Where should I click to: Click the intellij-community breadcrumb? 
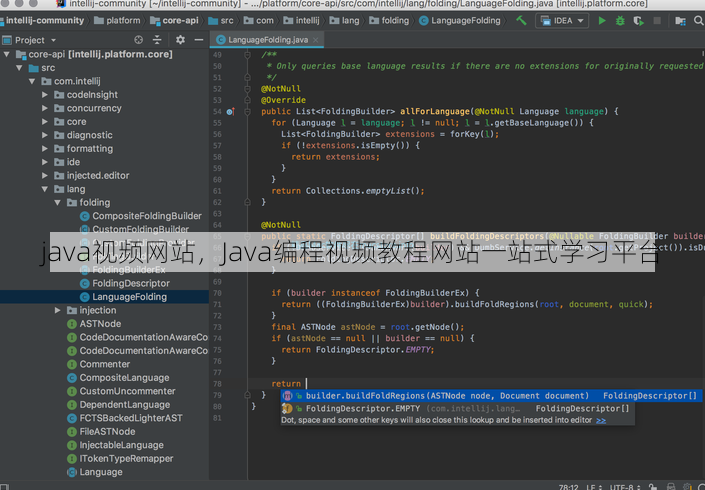click(x=42, y=21)
